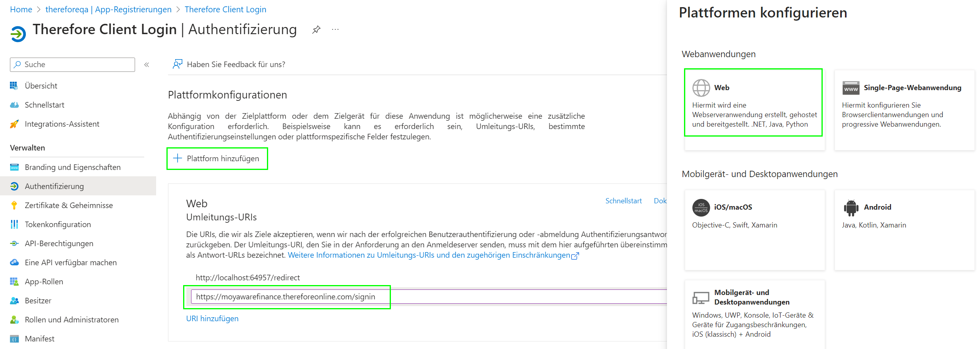Click the Besitzer people icon
Screen dimensions: 980x349
pyautogui.click(x=14, y=301)
